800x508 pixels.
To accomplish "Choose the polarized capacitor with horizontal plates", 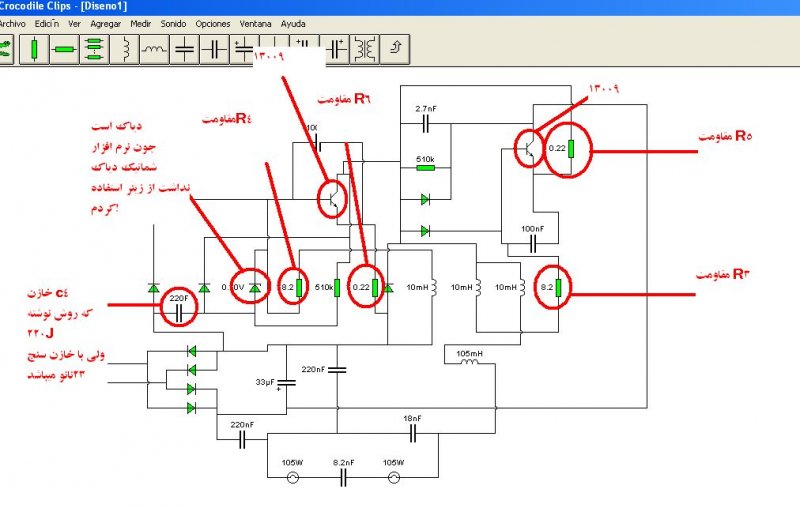I will pyautogui.click(x=242, y=49).
